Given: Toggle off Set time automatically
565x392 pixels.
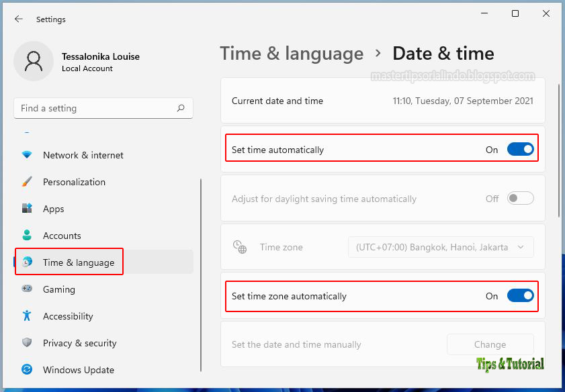Looking at the screenshot, I should click(x=520, y=149).
